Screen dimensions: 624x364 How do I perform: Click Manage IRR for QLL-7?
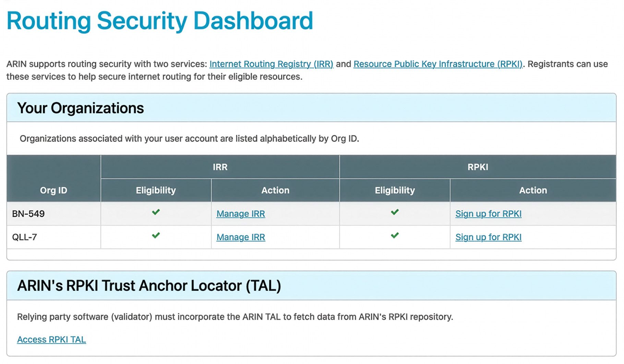[240, 237]
